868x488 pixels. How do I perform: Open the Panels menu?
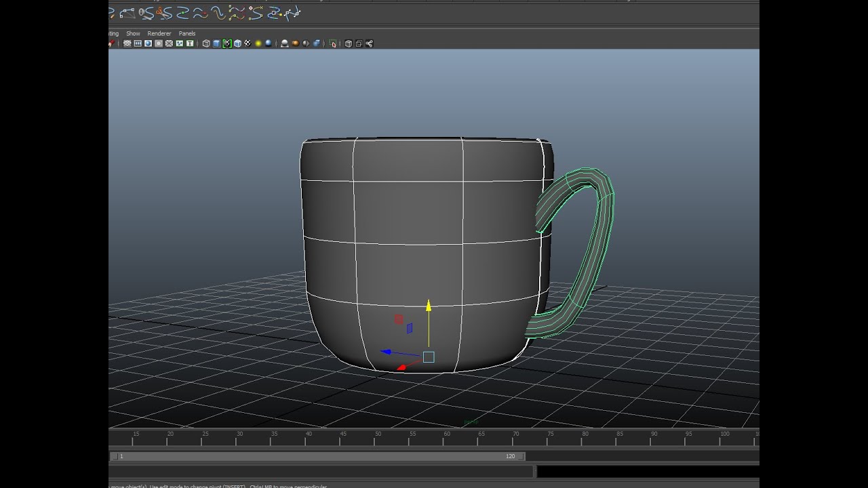click(187, 33)
